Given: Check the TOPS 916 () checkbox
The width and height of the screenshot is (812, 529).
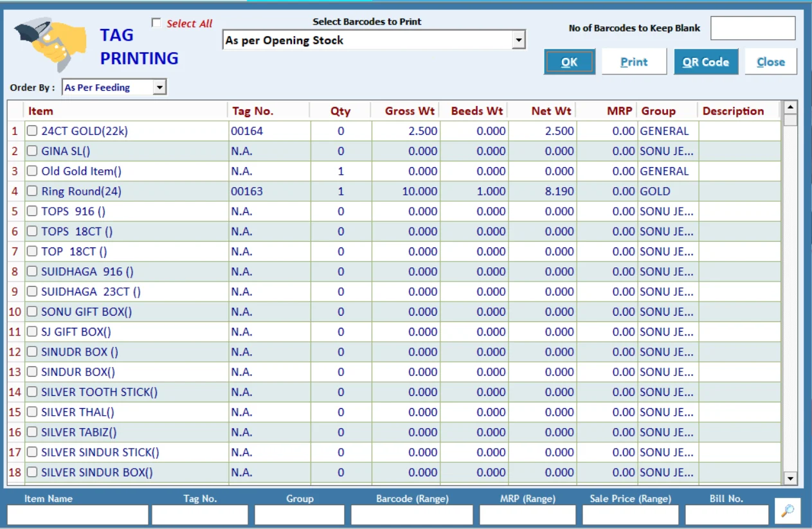Looking at the screenshot, I should (32, 211).
